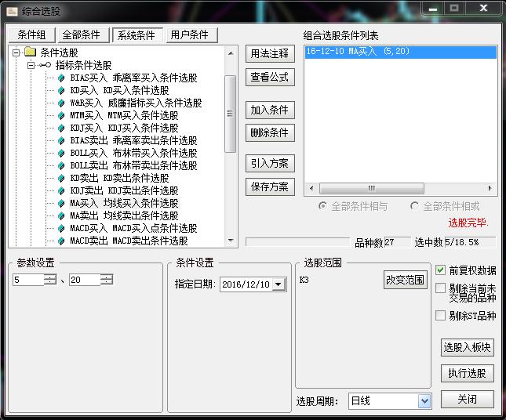Toggle the 前复权数据 checkbox
Screen dimensions: 506x420
[x=440, y=270]
